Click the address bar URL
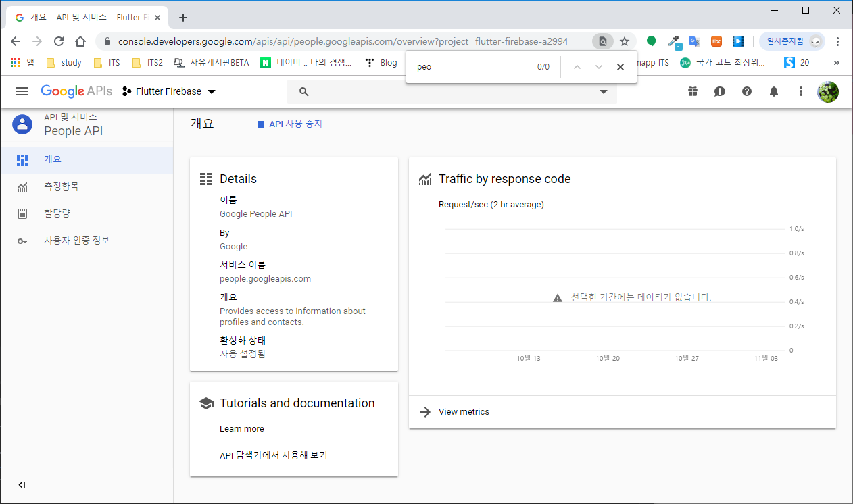The width and height of the screenshot is (853, 504). pyautogui.click(x=343, y=41)
